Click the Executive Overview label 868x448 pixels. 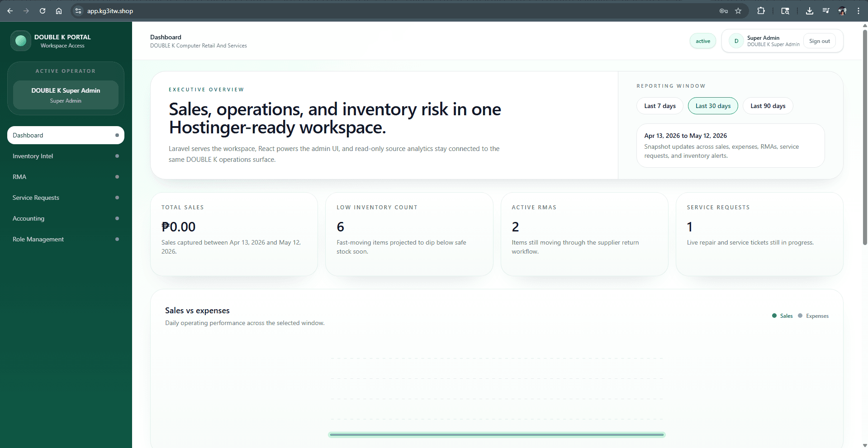pos(206,90)
